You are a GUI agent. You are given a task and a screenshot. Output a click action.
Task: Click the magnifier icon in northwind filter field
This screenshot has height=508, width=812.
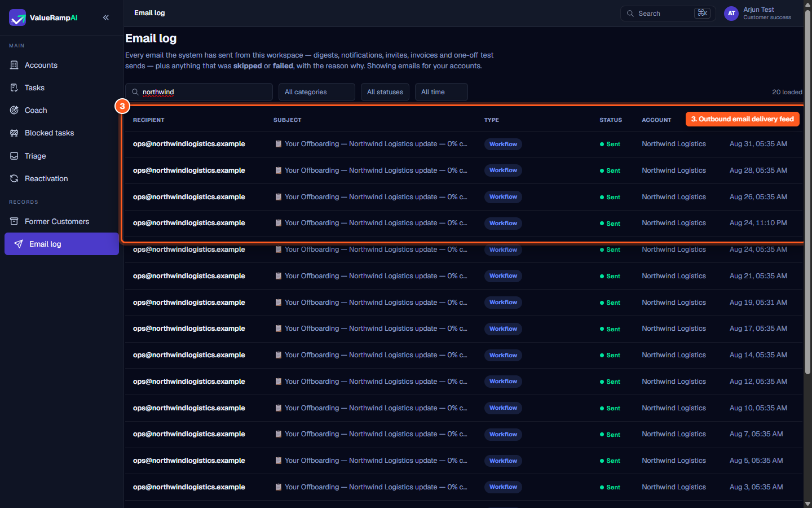pyautogui.click(x=135, y=92)
